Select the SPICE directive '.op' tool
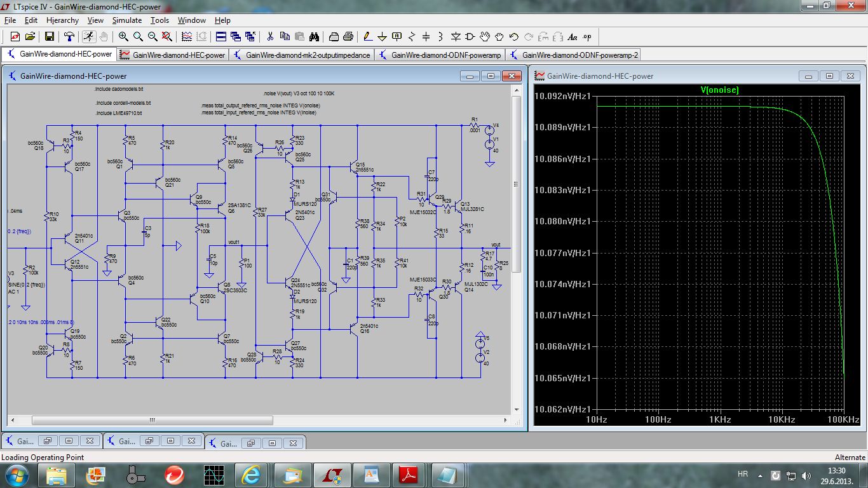The width and height of the screenshot is (868, 488). click(587, 36)
